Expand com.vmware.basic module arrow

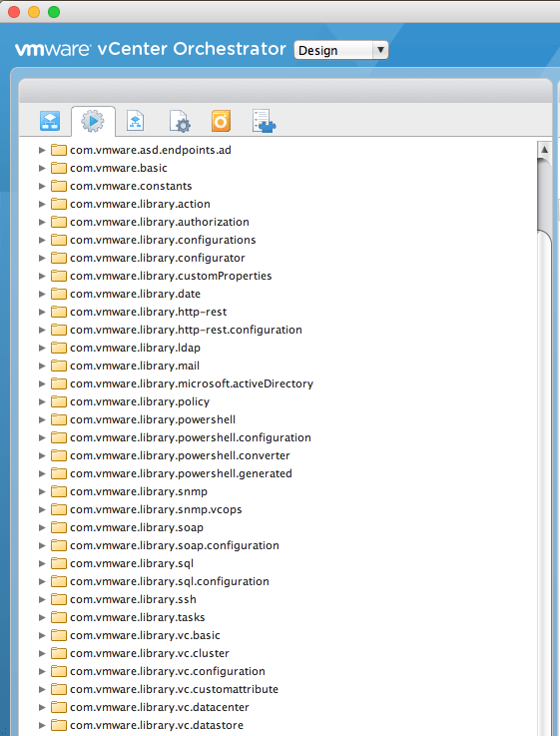pyautogui.click(x=42, y=168)
